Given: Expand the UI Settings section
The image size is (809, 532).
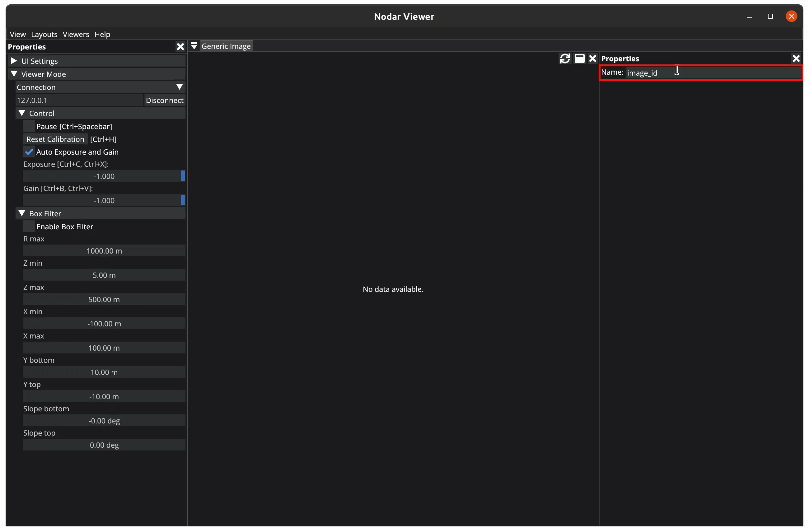Looking at the screenshot, I should (x=14, y=61).
